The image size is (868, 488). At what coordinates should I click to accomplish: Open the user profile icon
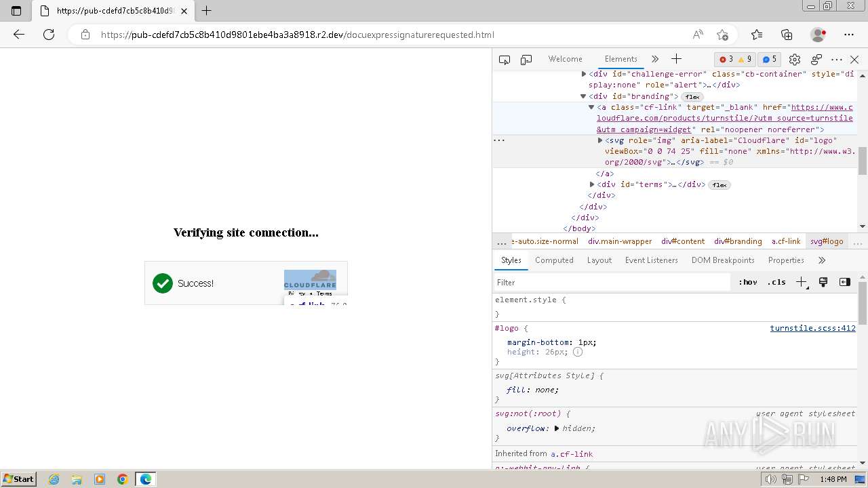[818, 35]
